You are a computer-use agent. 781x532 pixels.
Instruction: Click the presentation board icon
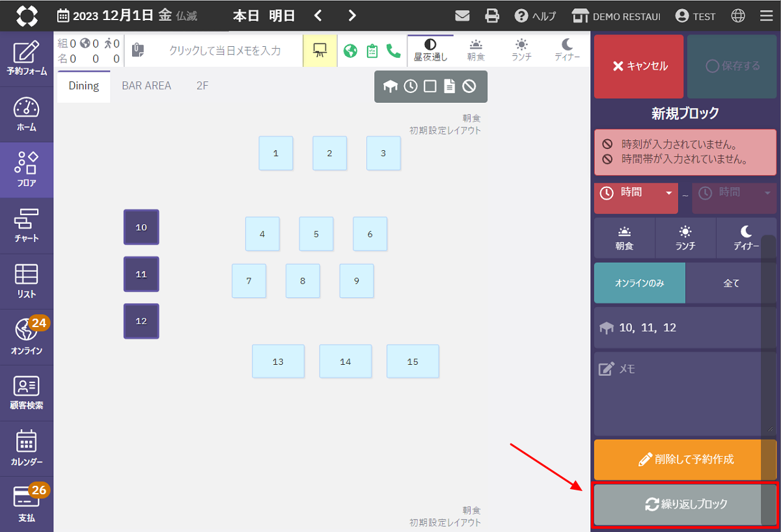coord(320,51)
